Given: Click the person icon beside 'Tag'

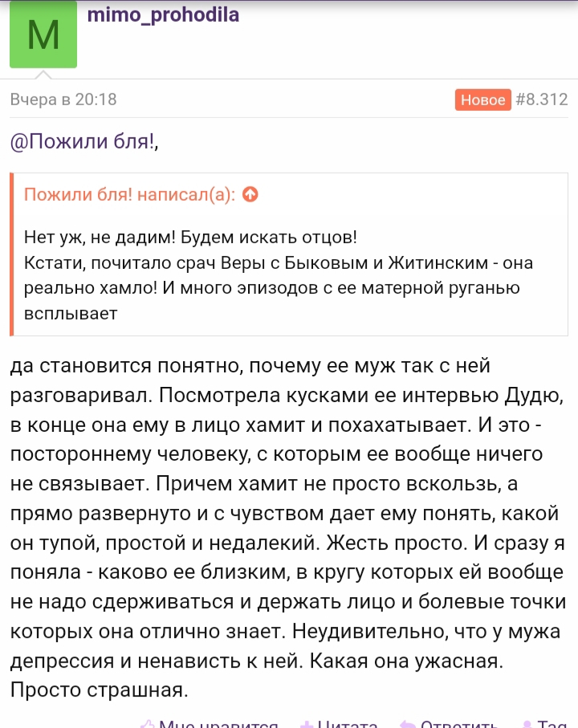Looking at the screenshot, I should (527, 725).
